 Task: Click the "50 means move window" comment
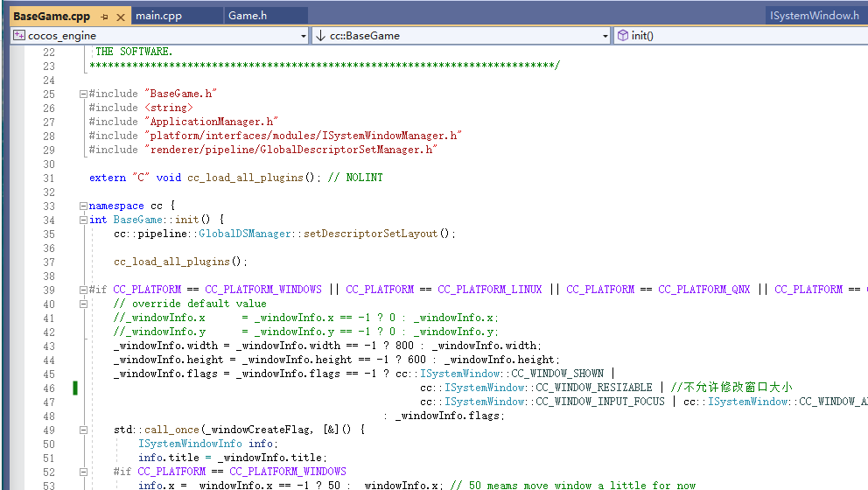(573, 485)
